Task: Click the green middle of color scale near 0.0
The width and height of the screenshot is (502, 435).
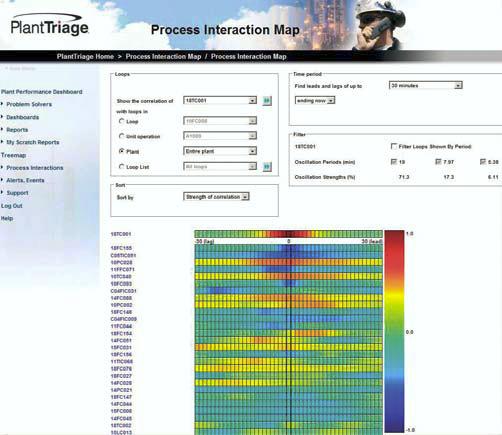Action: (394, 332)
